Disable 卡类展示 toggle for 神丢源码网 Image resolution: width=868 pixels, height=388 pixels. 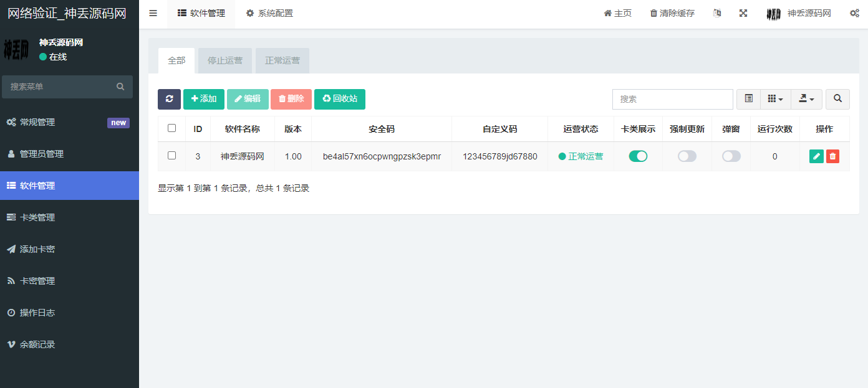click(x=638, y=156)
